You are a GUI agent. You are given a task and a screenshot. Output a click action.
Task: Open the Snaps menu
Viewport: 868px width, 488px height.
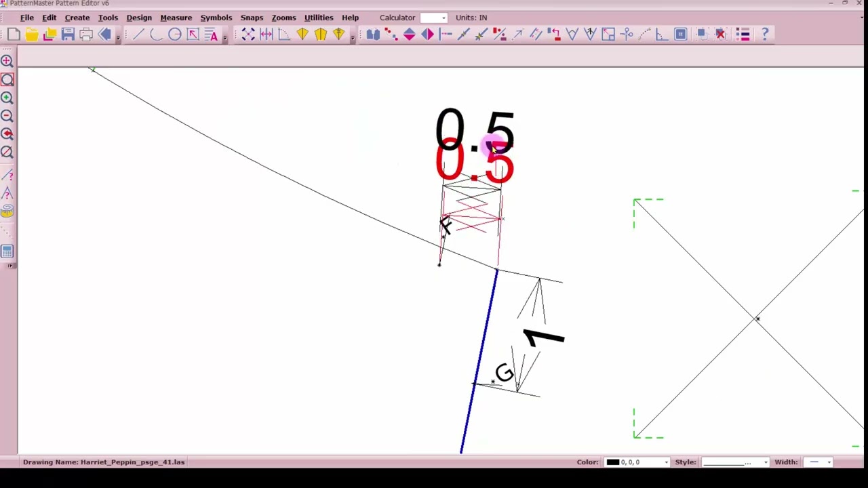252,18
